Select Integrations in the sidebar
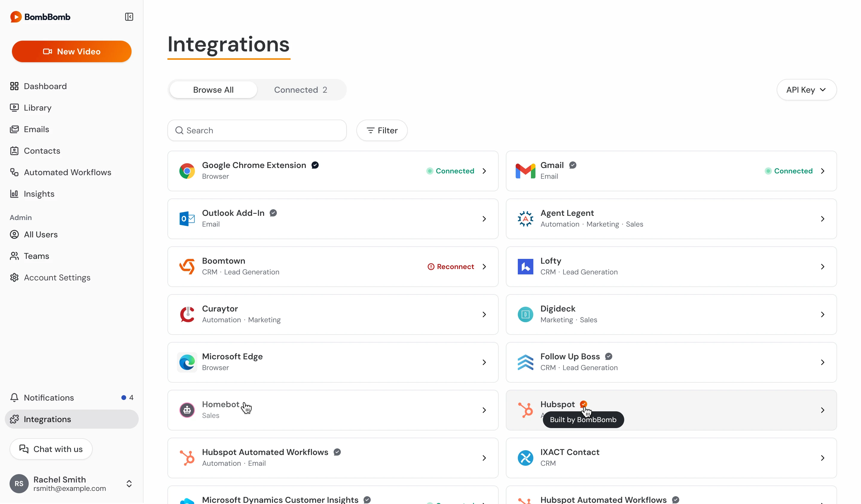The image size is (861, 504). 72,419
